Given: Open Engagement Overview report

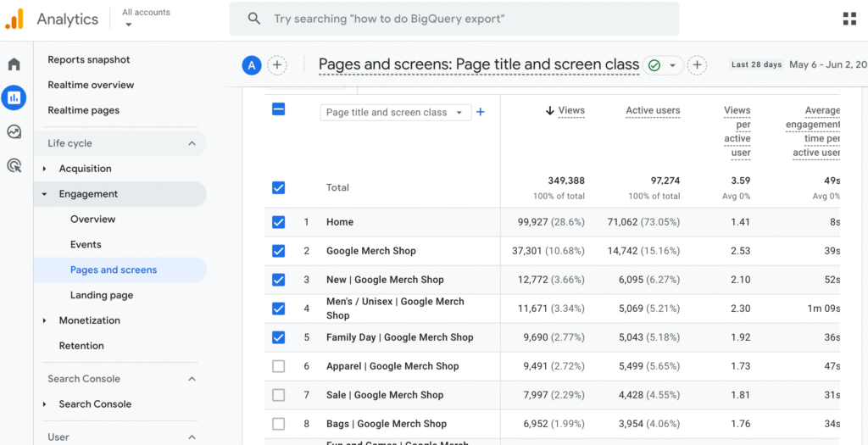Looking at the screenshot, I should [92, 220].
